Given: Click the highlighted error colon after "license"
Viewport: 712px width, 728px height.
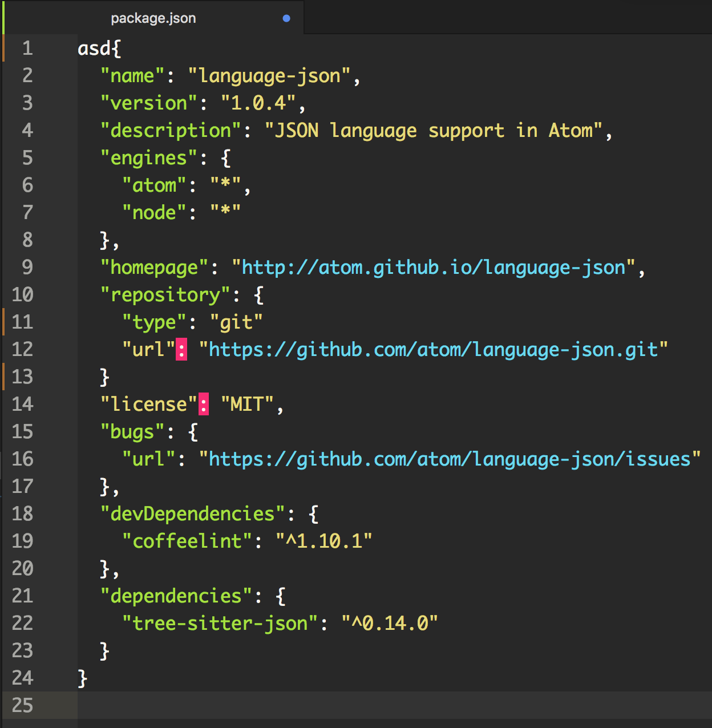Looking at the screenshot, I should pos(204,405).
